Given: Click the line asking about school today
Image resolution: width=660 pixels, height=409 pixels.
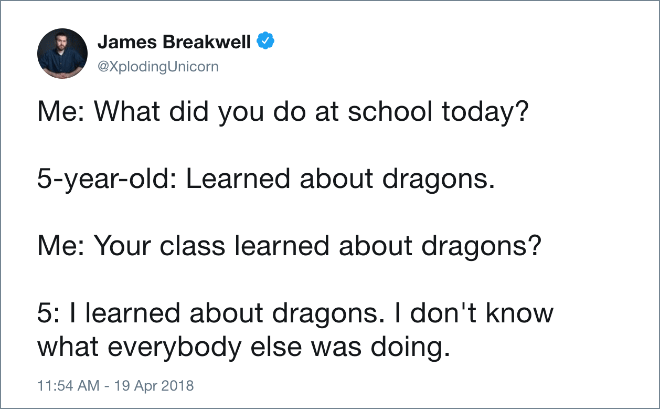Looking at the screenshot, I should click(x=282, y=112).
